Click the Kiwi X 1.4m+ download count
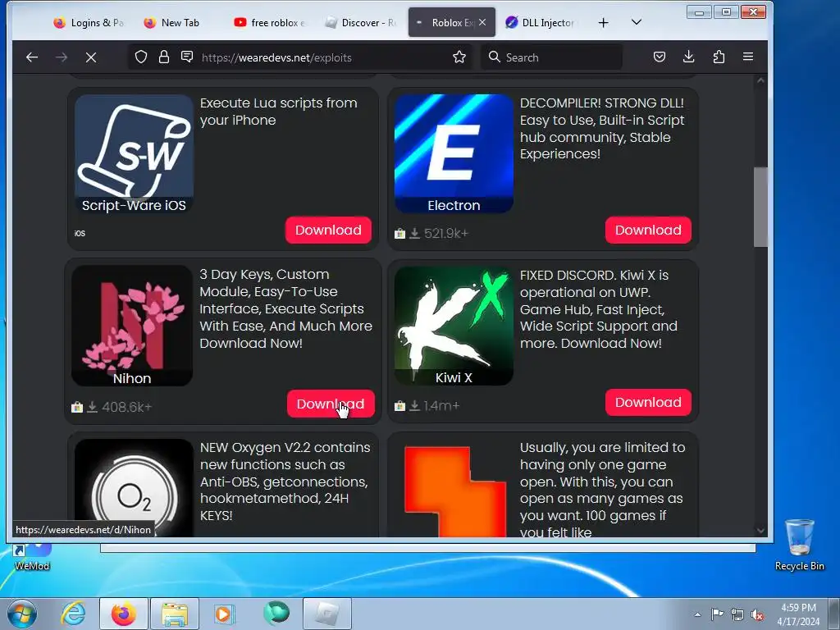The height and width of the screenshot is (630, 840). [x=441, y=405]
